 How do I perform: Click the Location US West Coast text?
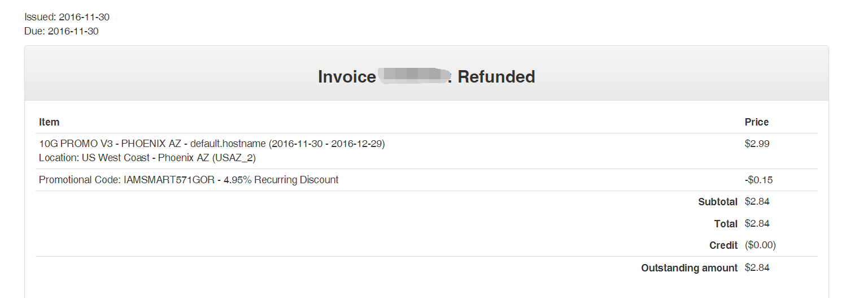click(x=147, y=158)
